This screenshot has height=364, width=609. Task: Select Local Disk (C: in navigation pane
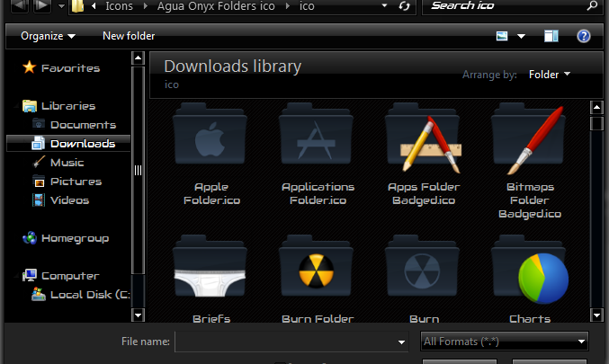pos(90,295)
